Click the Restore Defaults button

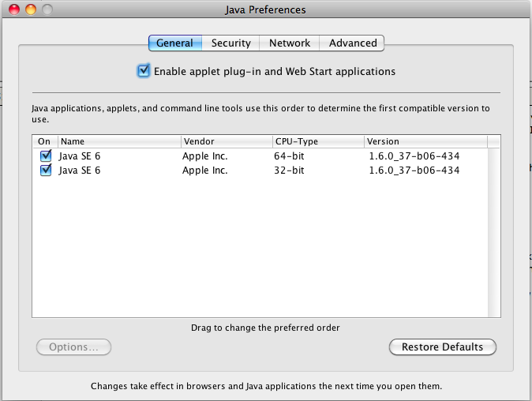(443, 347)
